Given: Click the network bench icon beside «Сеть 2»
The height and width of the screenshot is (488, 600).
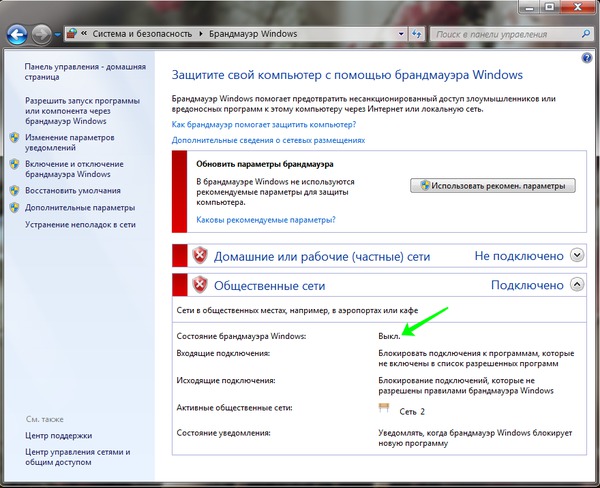Looking at the screenshot, I should coord(384,408).
